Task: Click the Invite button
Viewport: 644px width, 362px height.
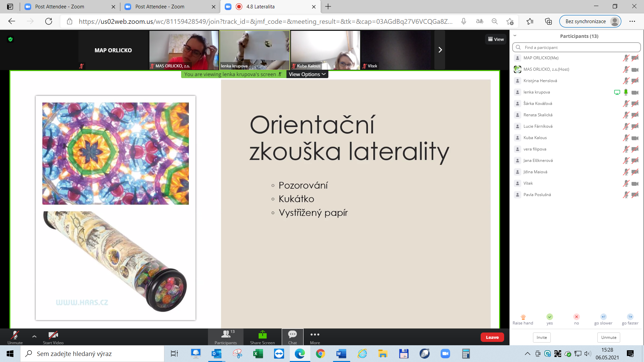Action: click(x=541, y=337)
